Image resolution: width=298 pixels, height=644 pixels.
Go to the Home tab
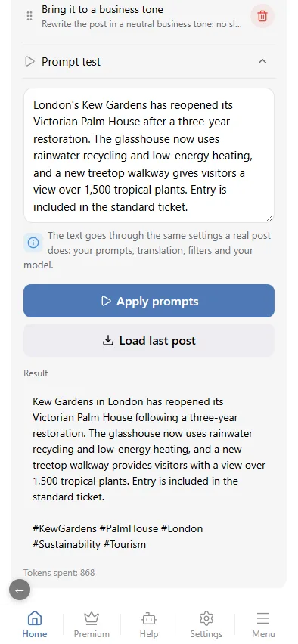pos(35,624)
